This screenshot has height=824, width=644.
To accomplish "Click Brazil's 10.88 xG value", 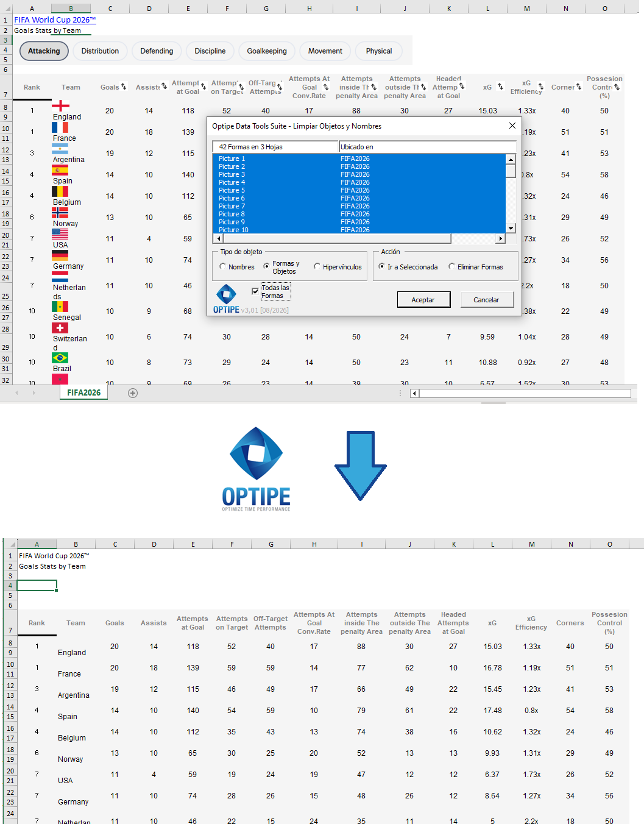I will 487,363.
